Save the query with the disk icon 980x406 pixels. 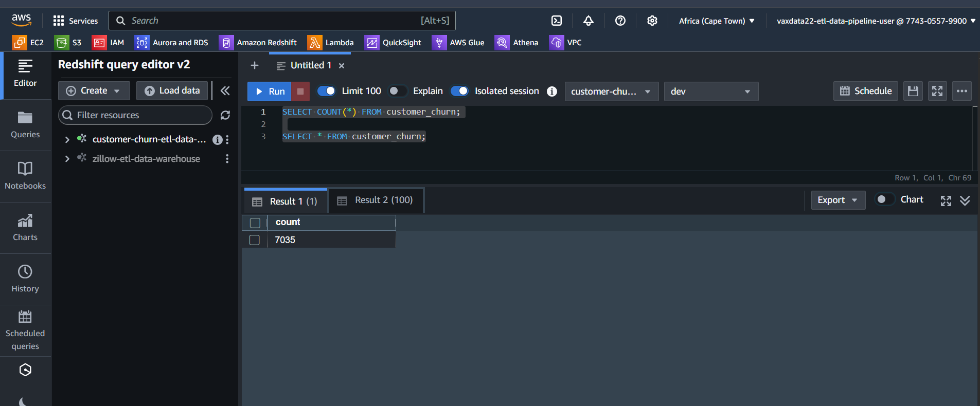913,91
